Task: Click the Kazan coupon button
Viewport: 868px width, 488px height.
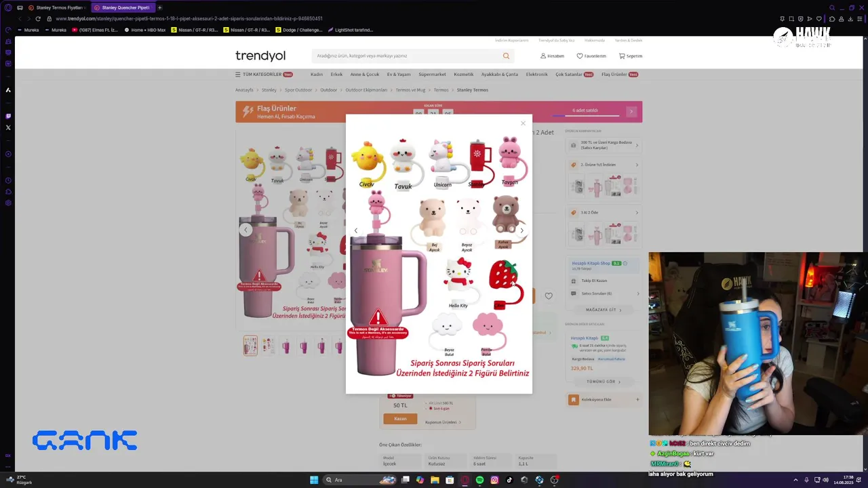Action: click(400, 419)
